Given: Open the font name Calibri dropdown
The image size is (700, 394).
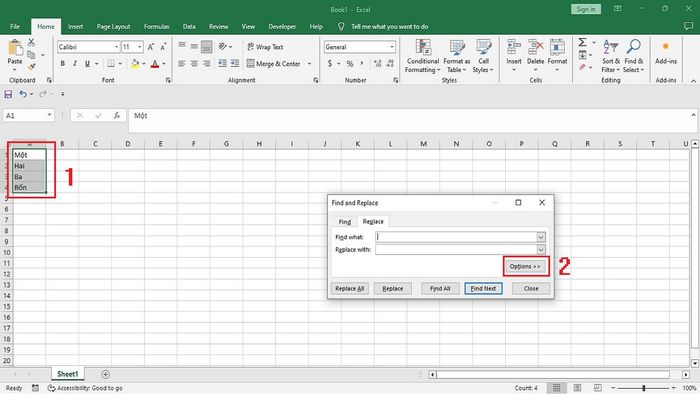Looking at the screenshot, I should coord(117,47).
